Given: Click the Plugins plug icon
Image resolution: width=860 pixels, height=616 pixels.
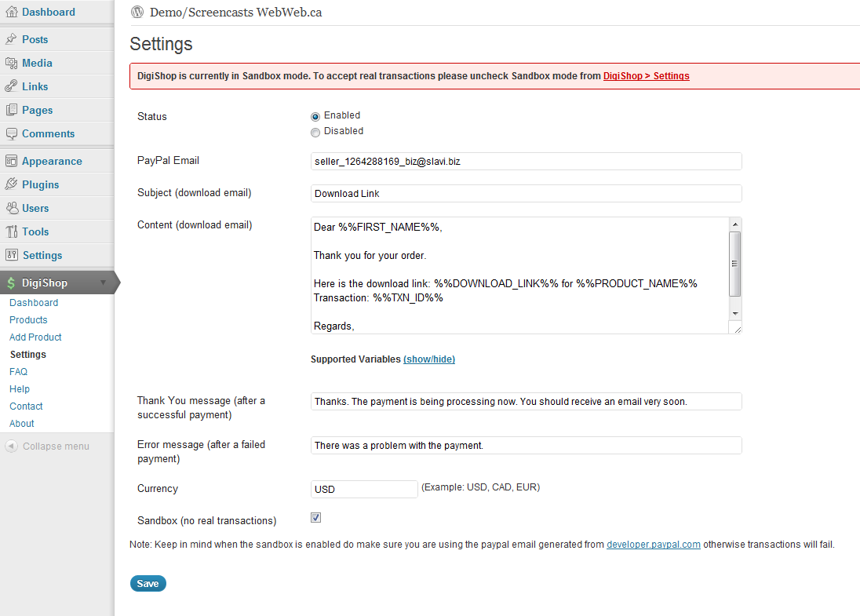Looking at the screenshot, I should pos(11,185).
